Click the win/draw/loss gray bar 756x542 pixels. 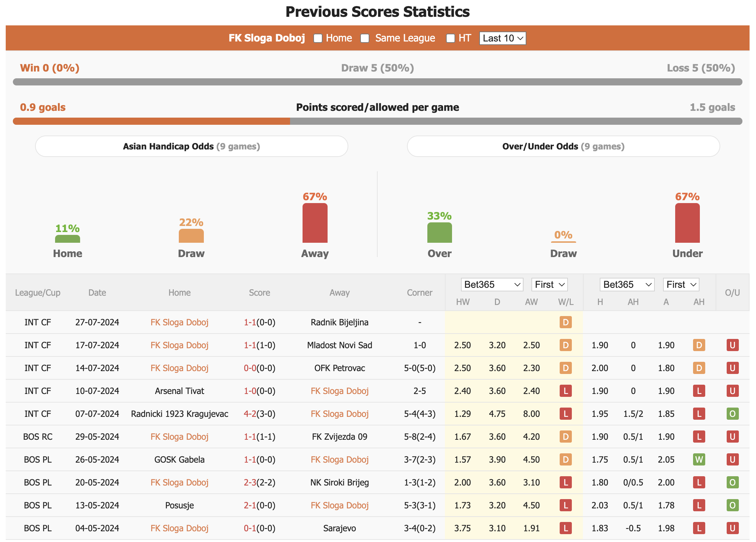coord(378,82)
